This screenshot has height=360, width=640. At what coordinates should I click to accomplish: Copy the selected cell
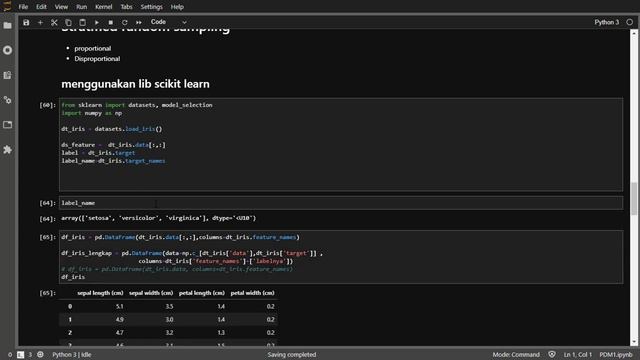68,22
